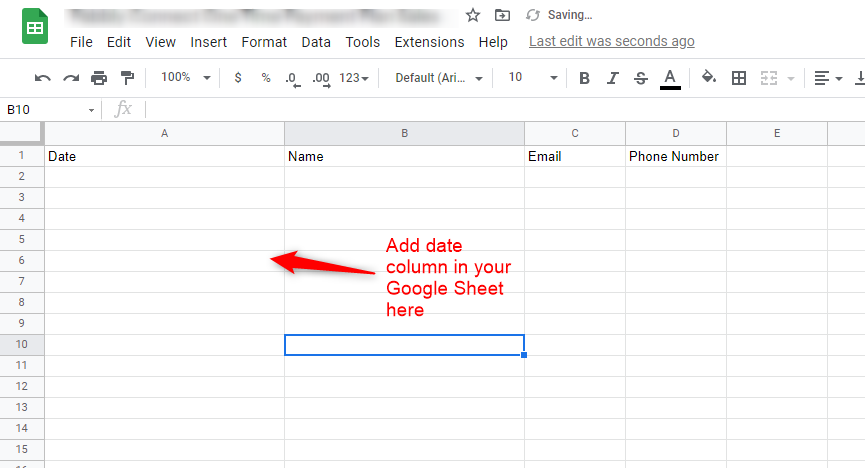Open the Insert menu

[209, 42]
